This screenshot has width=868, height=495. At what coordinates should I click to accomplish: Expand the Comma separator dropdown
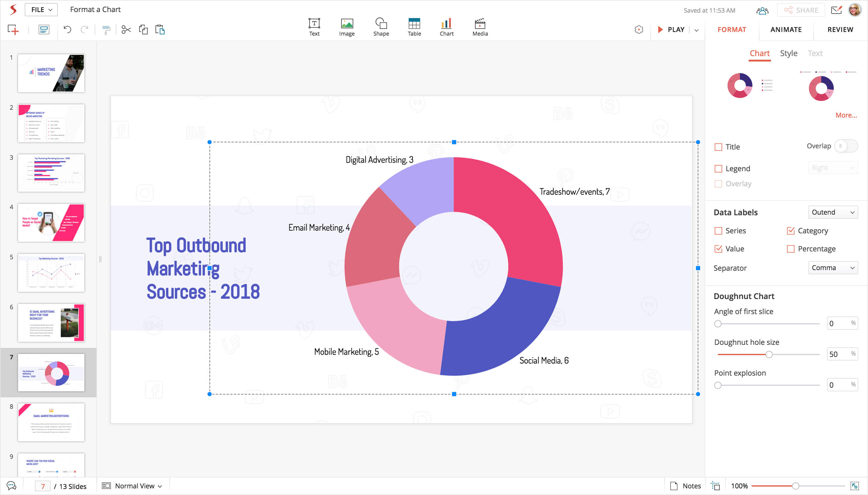point(833,268)
